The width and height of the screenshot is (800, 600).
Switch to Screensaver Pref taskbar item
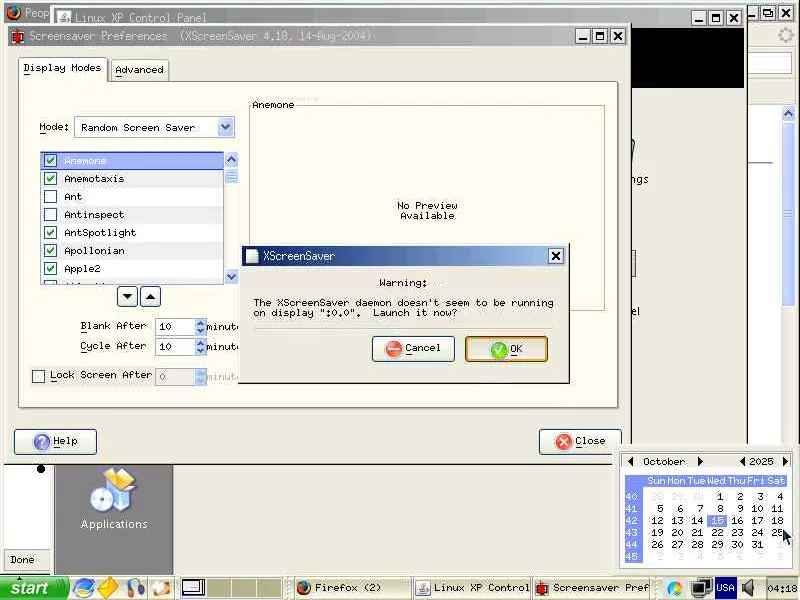click(x=592, y=588)
